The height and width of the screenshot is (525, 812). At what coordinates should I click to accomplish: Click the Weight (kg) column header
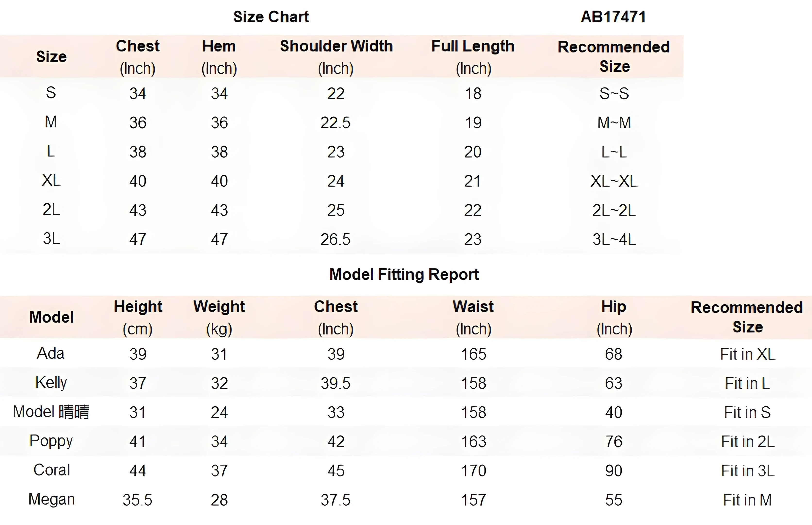pyautogui.click(x=219, y=318)
